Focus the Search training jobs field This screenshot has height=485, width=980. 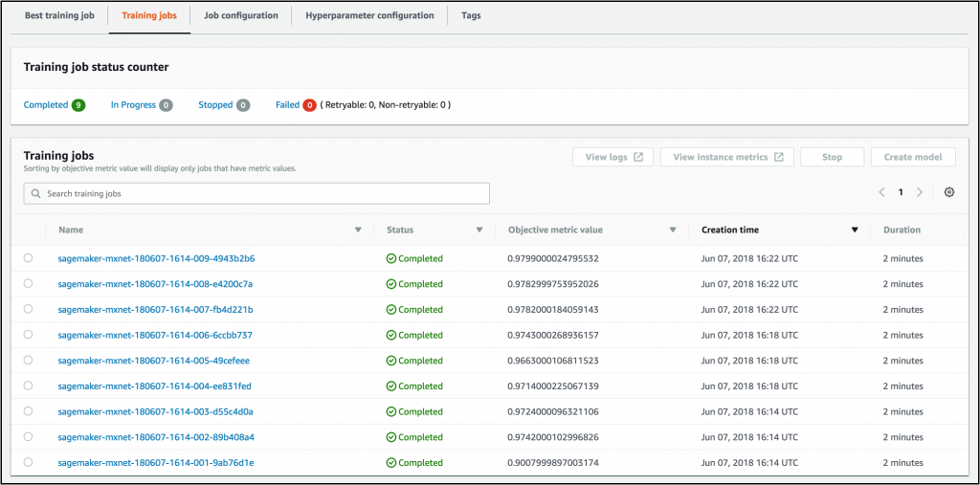[256, 194]
